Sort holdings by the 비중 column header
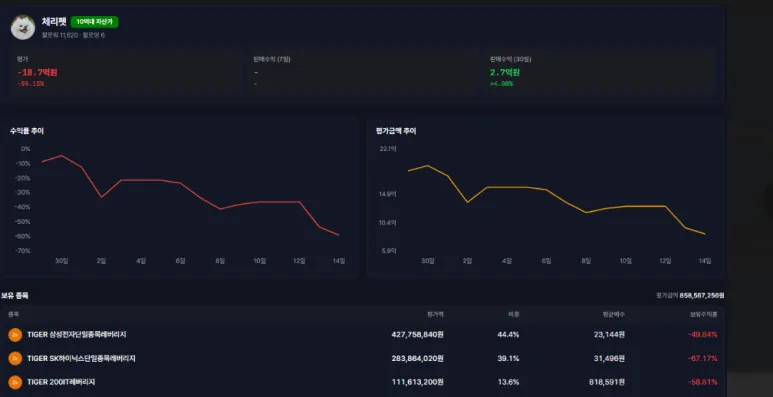The width and height of the screenshot is (773, 397). 513,314
